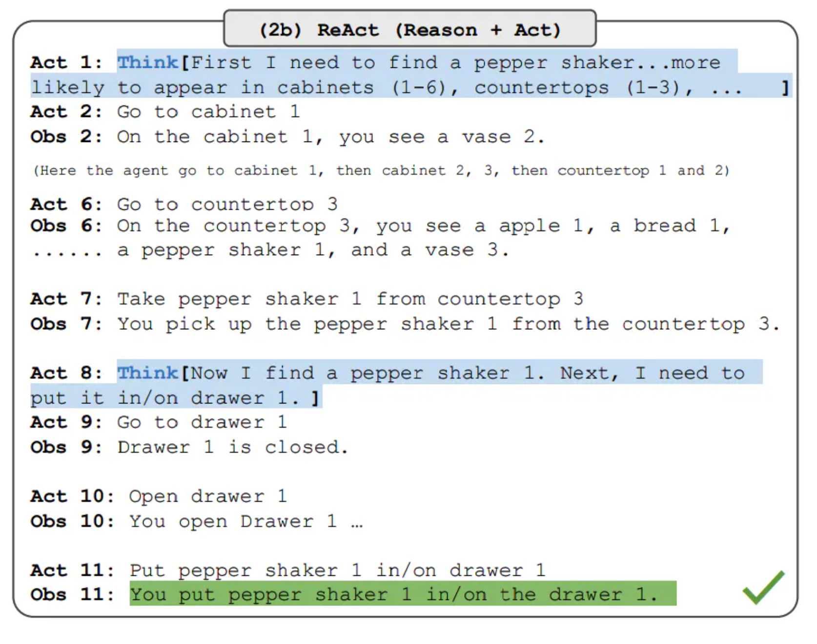The height and width of the screenshot is (644, 817).
Task: Click the closing bracket ending Act 1
Action: (785, 88)
